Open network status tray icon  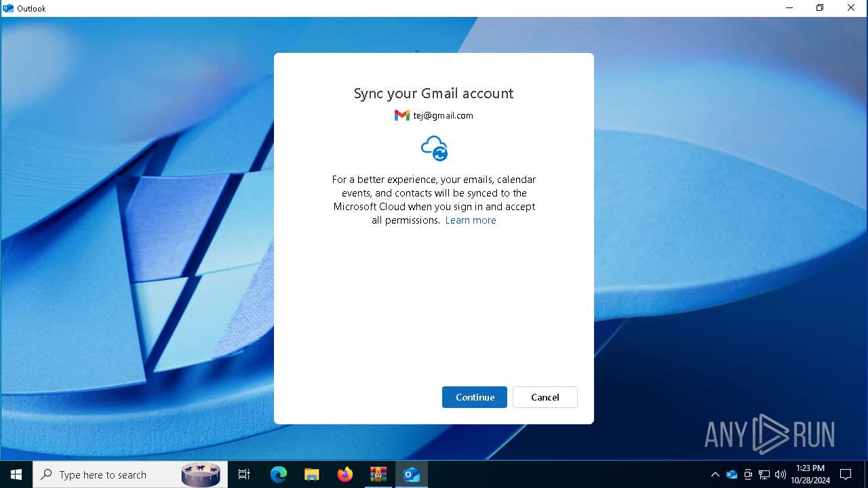pos(764,474)
